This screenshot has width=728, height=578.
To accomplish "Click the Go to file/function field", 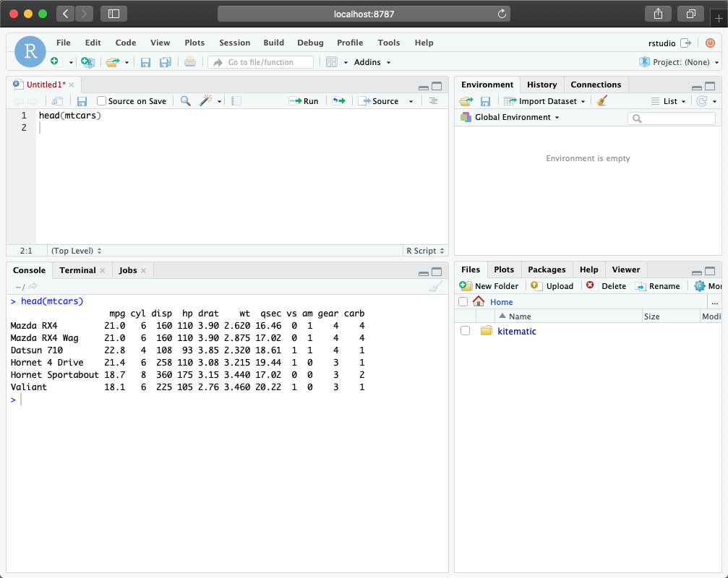I will tap(261, 62).
